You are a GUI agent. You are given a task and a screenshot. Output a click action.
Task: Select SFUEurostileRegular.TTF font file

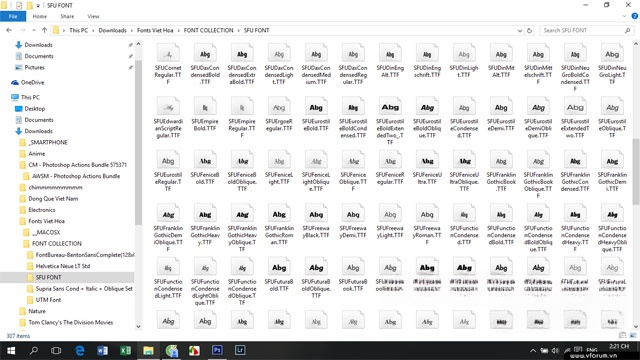tap(168, 172)
